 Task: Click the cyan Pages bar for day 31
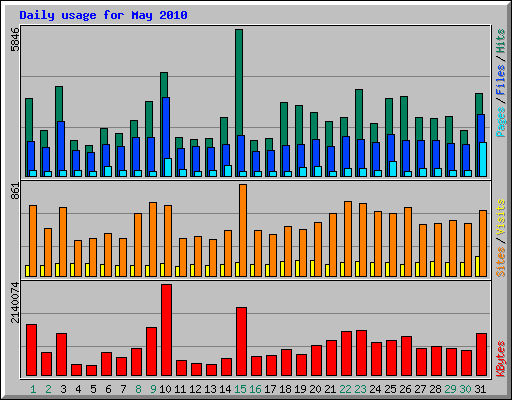tap(483, 159)
